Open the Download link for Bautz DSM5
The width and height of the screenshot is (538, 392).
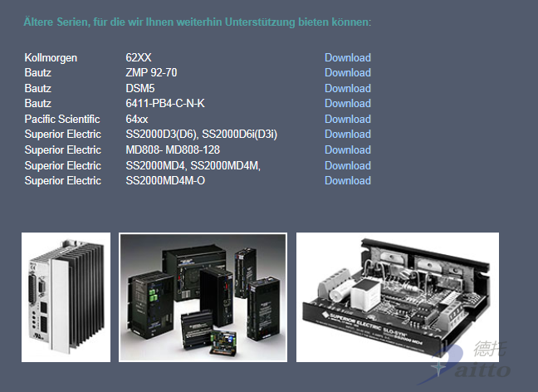(348, 89)
